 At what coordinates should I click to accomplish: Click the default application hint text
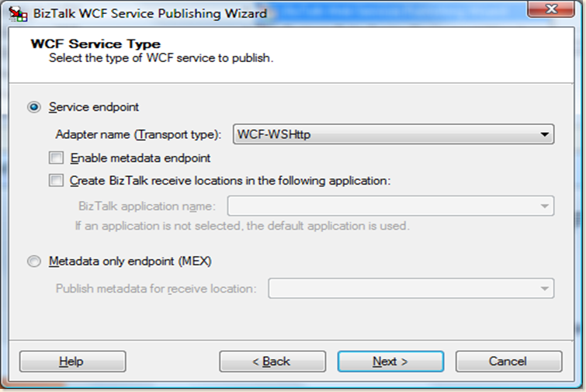point(241,227)
